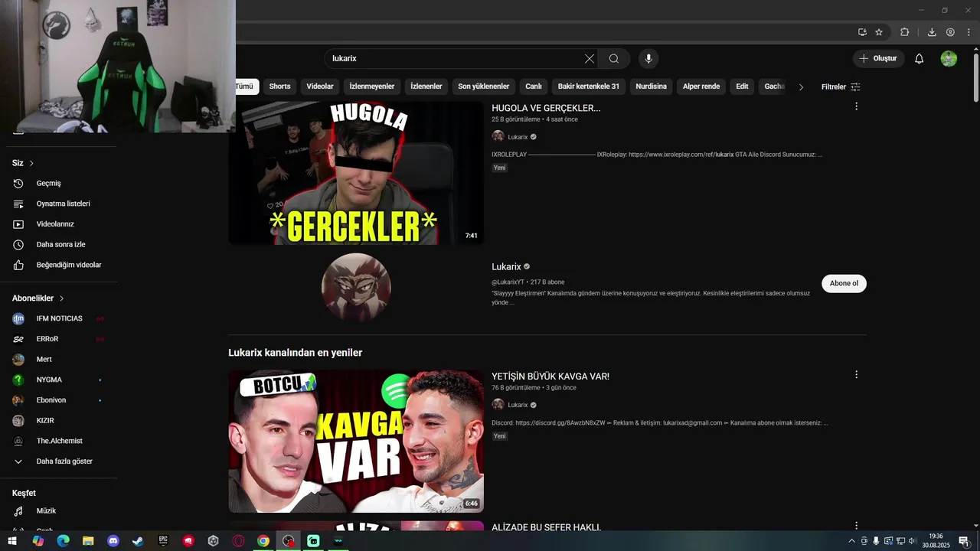Image resolution: width=980 pixels, height=551 pixels.
Task: Select the Videolar filter chip
Action: [x=320, y=86]
